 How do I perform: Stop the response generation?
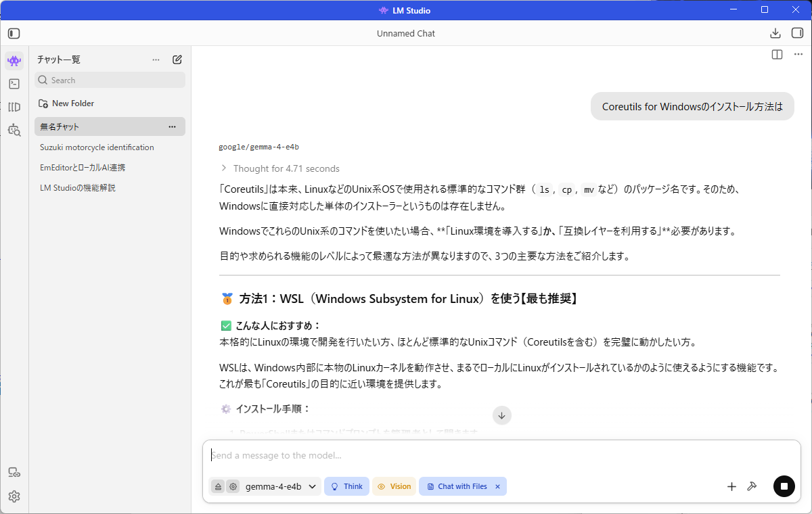tap(784, 486)
